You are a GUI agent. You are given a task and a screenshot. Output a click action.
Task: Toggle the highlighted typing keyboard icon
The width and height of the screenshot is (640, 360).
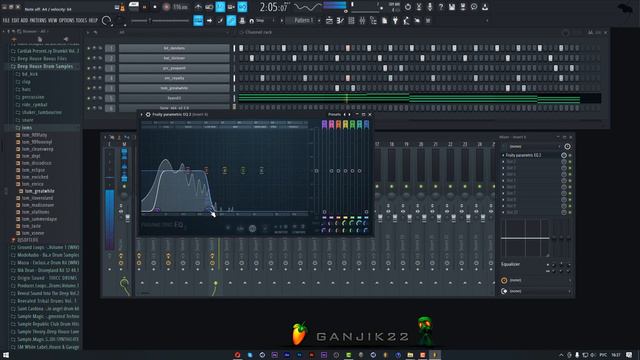198,20
